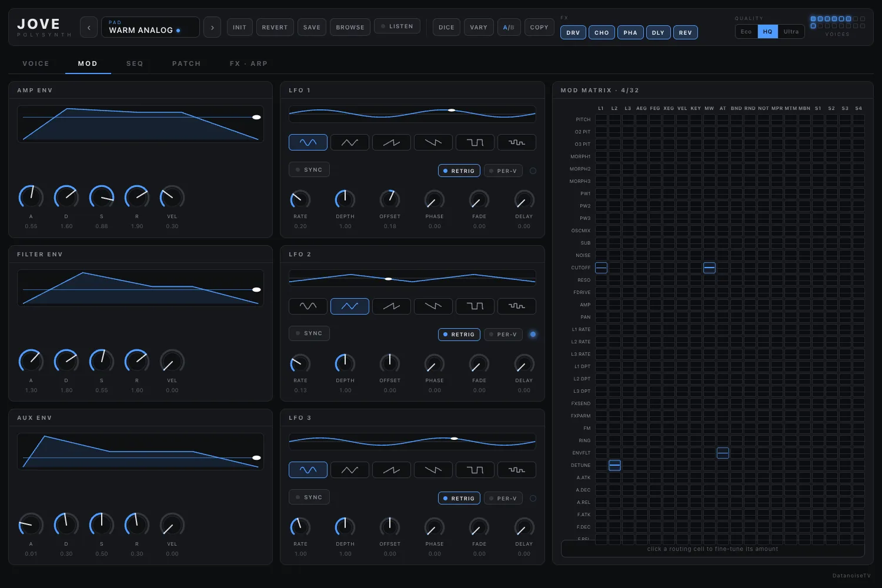
Task: Go to previous preset with left chevron
Action: [x=89, y=27]
